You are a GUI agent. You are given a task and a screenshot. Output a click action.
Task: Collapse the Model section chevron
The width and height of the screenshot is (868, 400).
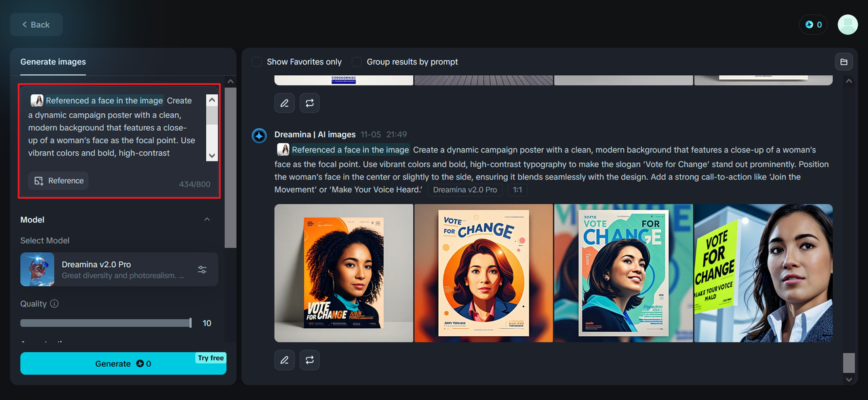click(207, 220)
